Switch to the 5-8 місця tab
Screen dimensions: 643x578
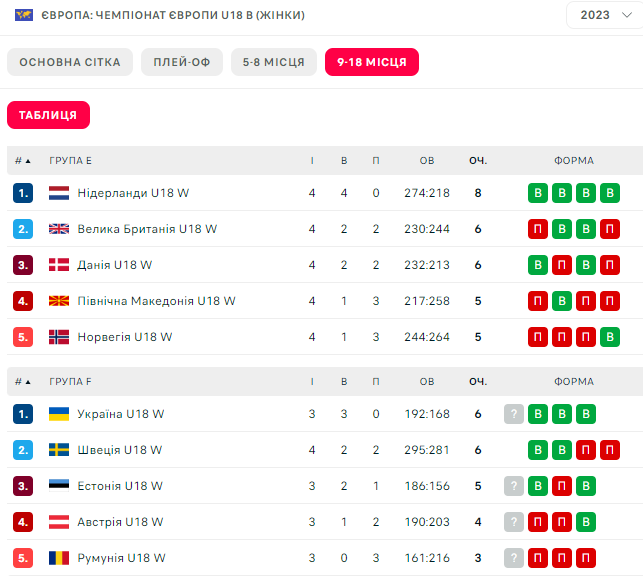coord(274,62)
